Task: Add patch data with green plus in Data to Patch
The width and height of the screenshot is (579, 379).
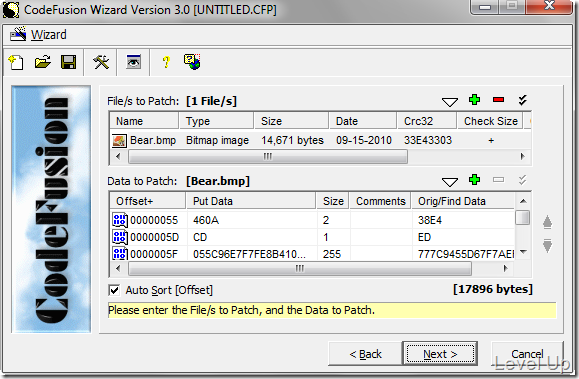Action: (x=474, y=180)
